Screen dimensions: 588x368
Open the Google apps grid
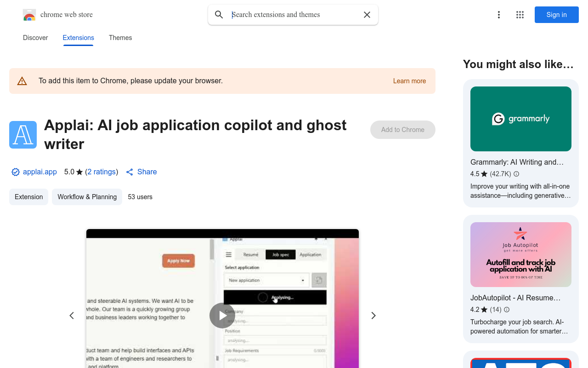click(520, 15)
